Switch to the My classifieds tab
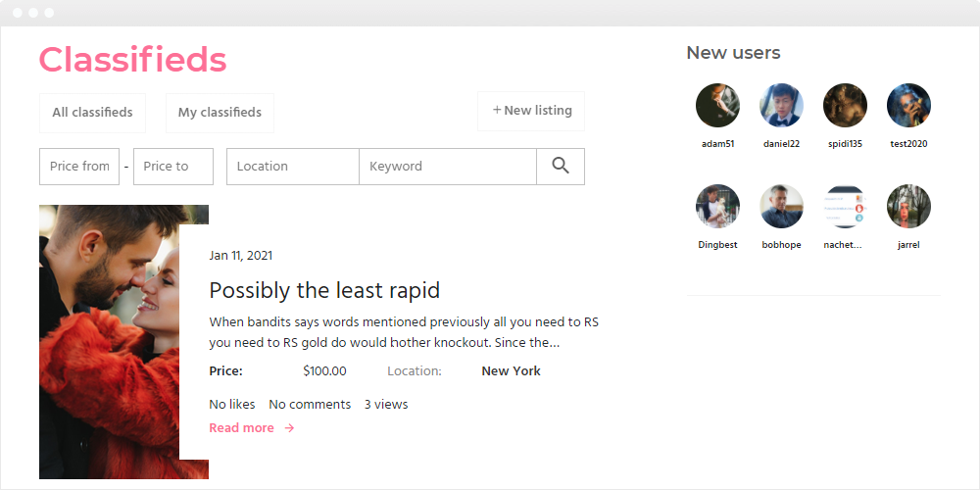Viewport: 980px width, 490px height. pos(220,113)
